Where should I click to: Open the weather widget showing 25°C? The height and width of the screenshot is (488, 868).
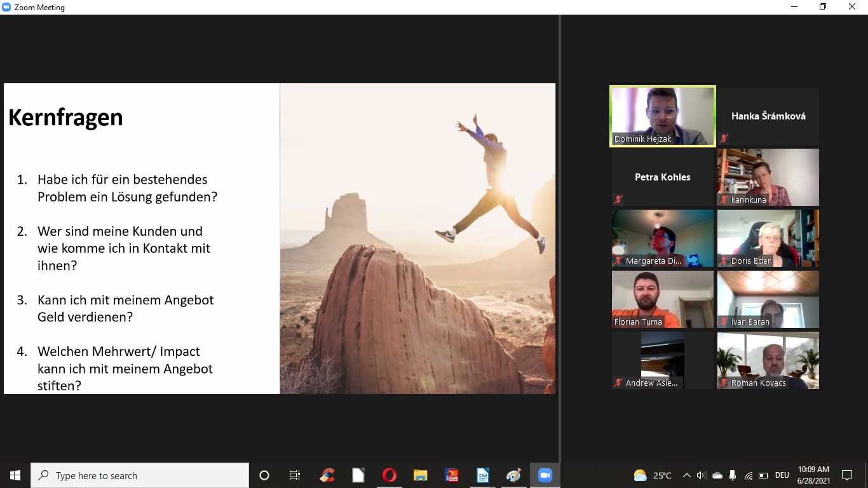click(653, 475)
